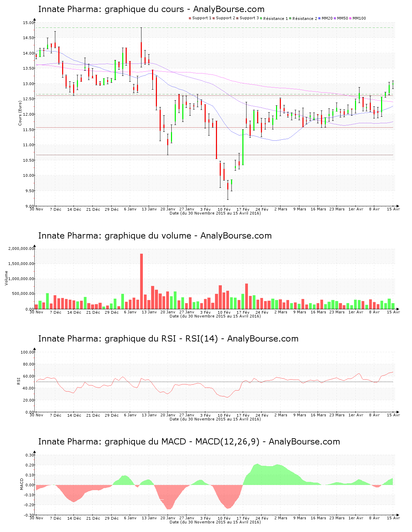This screenshot has height=532, width=412.
Task: Click the 'RSI' vertical axis label
Action: click(19, 381)
